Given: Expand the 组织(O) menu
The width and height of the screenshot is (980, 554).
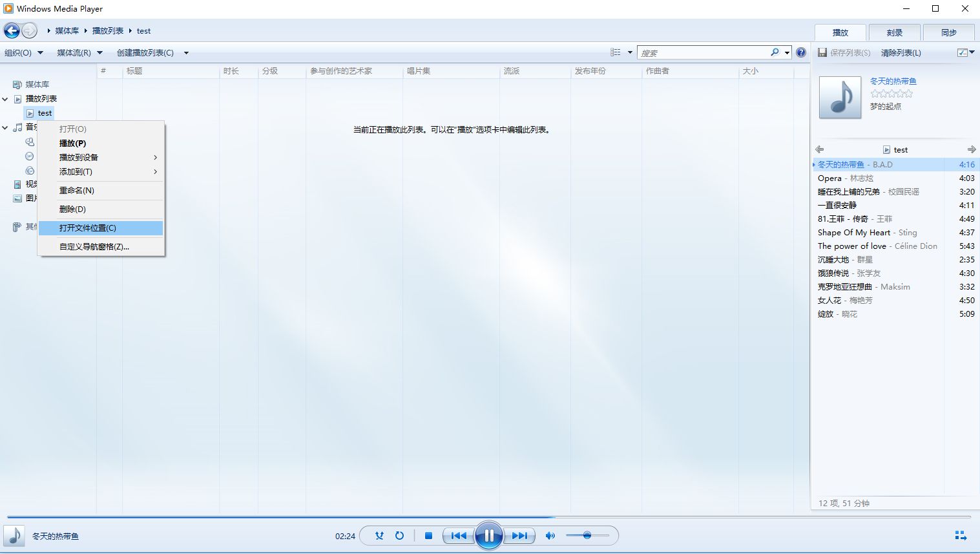Looking at the screenshot, I should click(x=23, y=52).
